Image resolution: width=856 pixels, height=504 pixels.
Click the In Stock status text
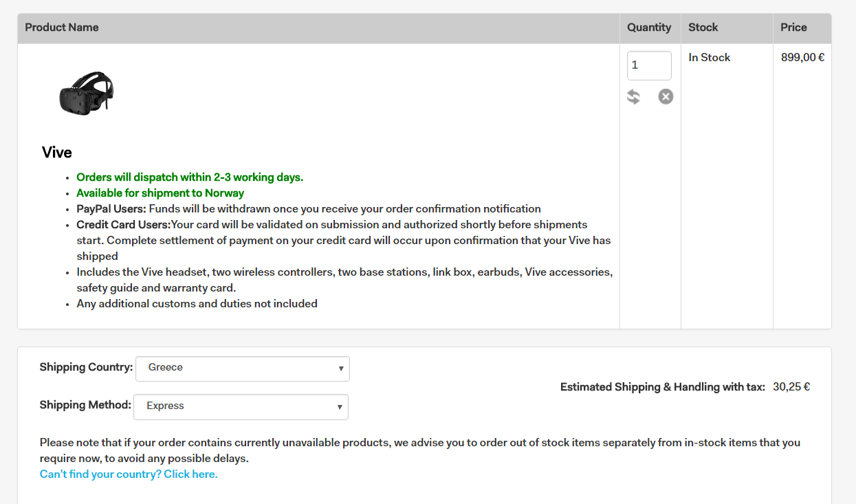tap(709, 58)
